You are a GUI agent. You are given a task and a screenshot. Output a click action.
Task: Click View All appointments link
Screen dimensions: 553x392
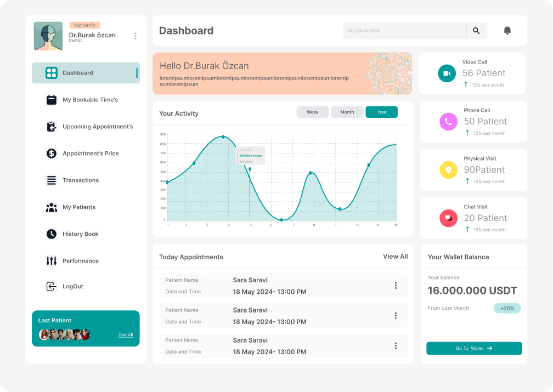coord(395,257)
